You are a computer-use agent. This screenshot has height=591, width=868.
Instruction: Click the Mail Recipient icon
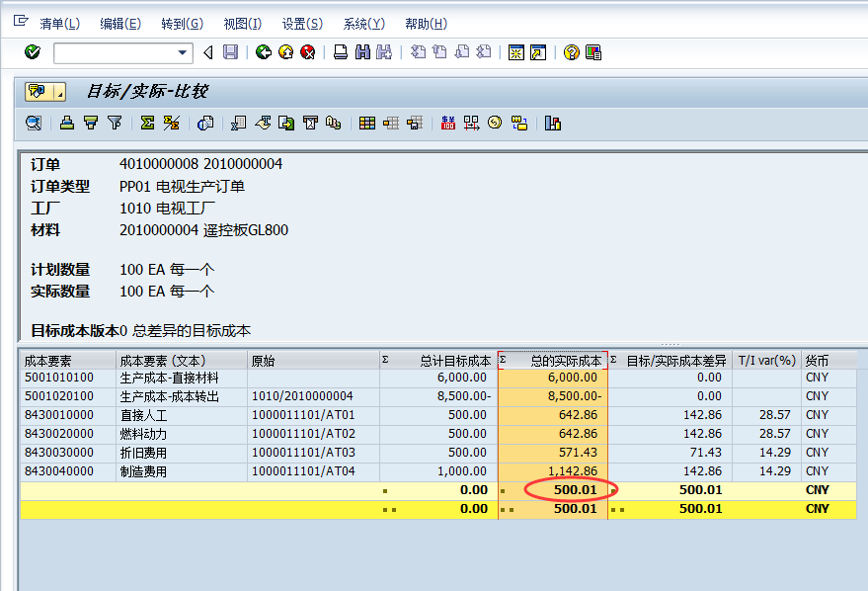point(310,123)
